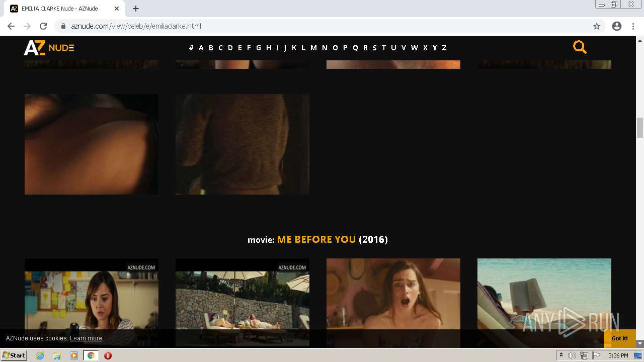Open the site search magnifier icon

pyautogui.click(x=580, y=47)
